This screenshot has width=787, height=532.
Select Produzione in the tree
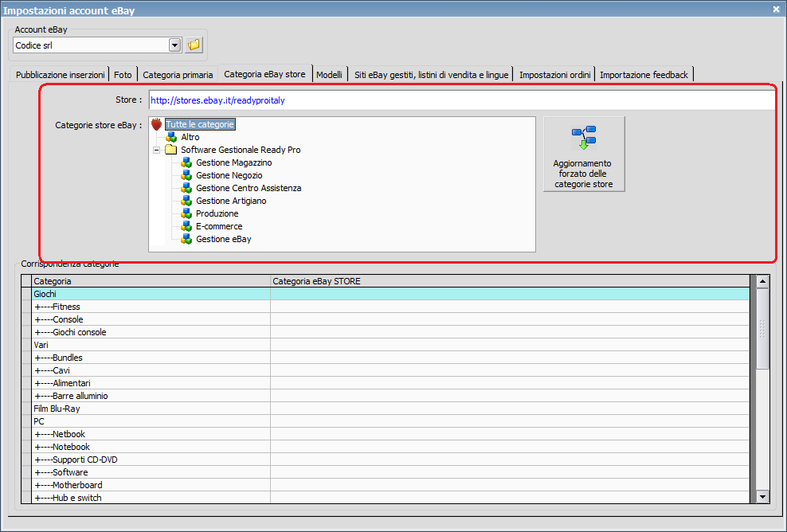pos(217,213)
